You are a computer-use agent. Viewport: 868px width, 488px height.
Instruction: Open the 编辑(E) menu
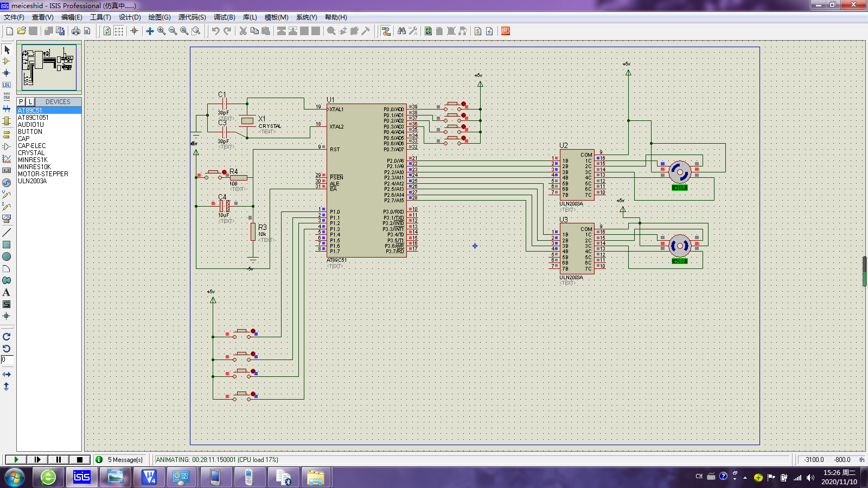click(72, 17)
